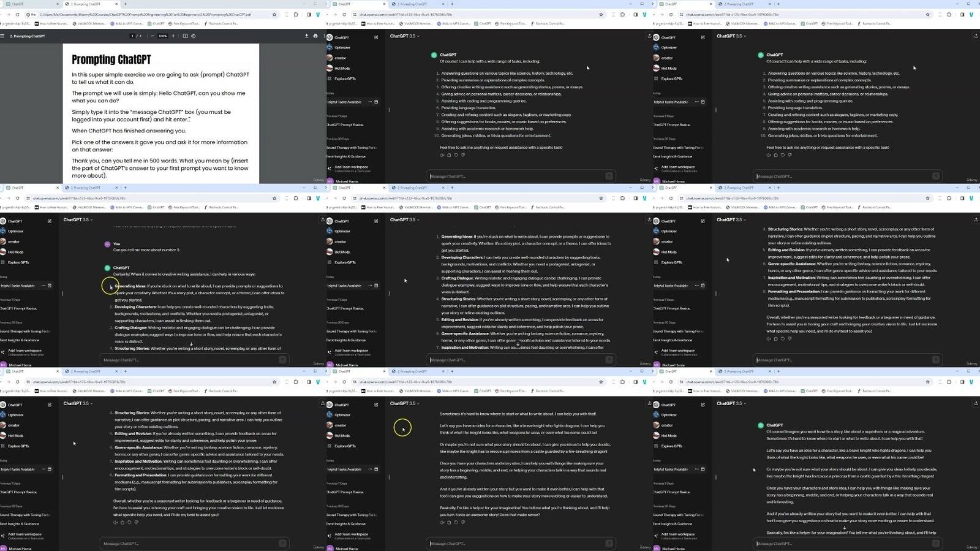This screenshot has width=980, height=551.
Task: Click the rotate icon in the PDF toolbar
Action: (194, 36)
